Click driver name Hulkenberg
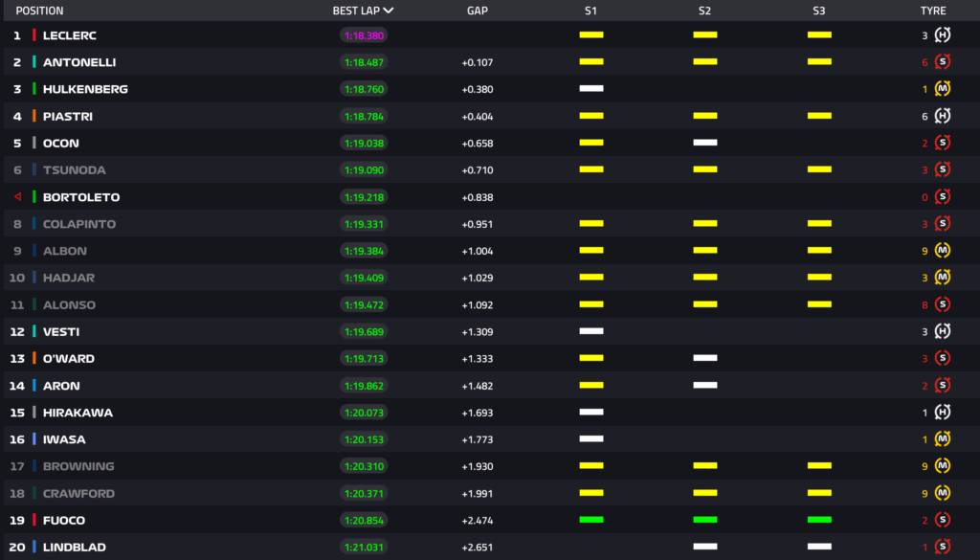 coord(85,89)
